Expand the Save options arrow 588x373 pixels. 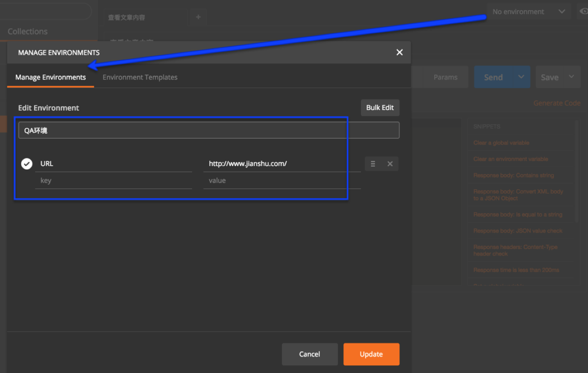[x=571, y=77]
